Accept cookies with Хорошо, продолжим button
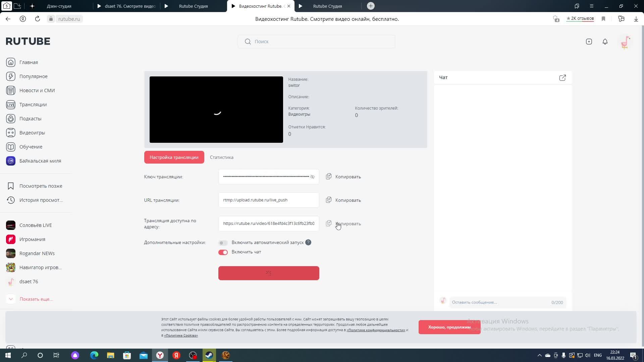The image size is (644, 362). pos(449,327)
